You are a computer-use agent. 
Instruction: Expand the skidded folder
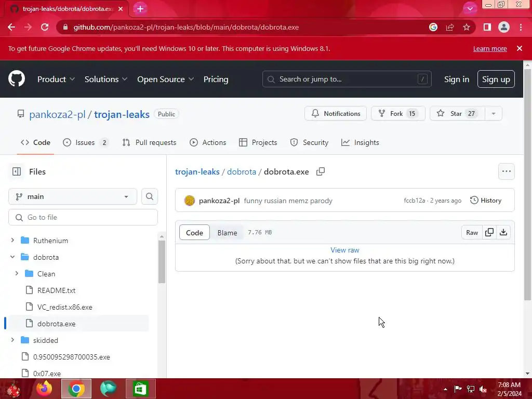click(x=12, y=340)
